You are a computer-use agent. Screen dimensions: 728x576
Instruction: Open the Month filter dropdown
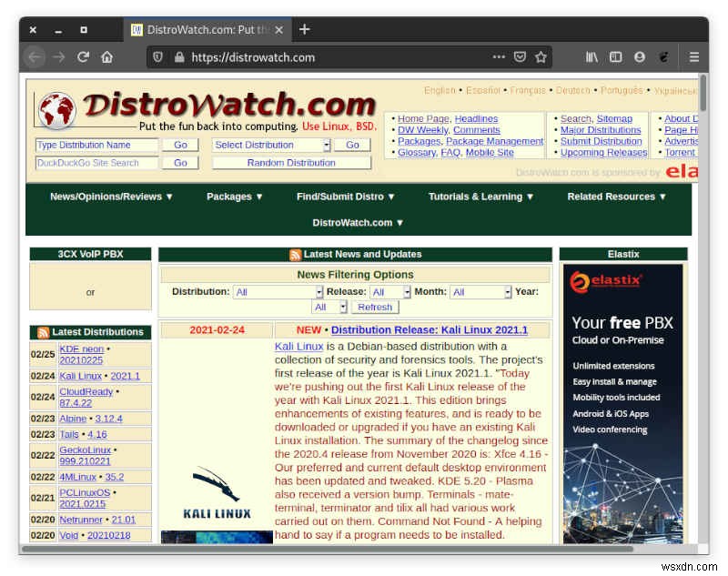[480, 291]
